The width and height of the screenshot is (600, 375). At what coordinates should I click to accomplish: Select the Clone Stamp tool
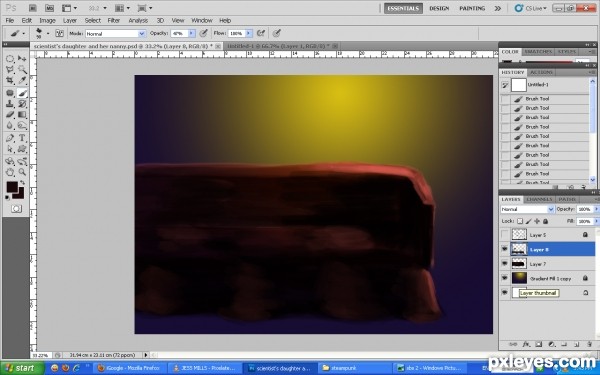pos(10,104)
